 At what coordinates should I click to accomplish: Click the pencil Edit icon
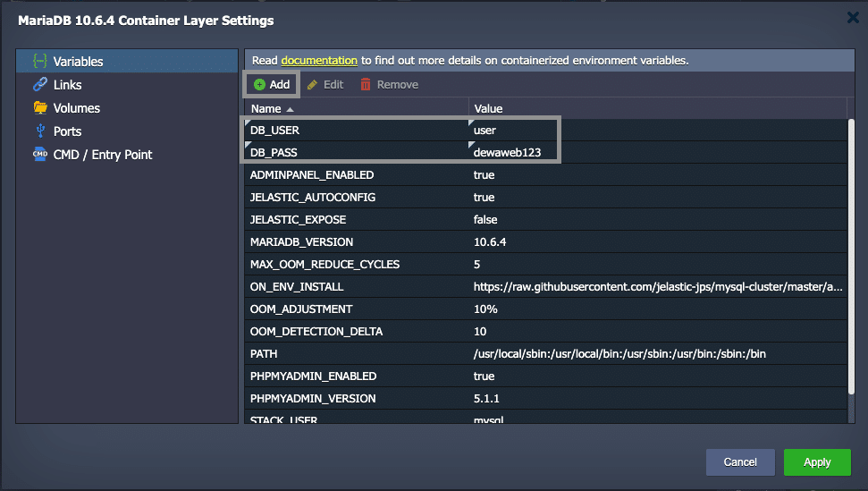point(312,85)
